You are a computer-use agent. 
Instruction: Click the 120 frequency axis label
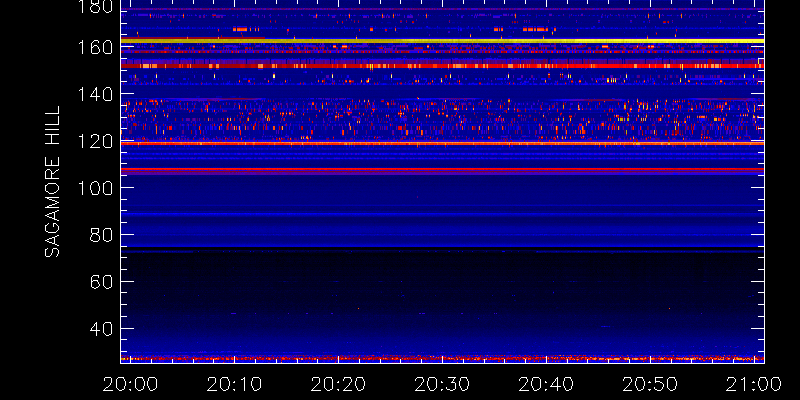point(96,141)
